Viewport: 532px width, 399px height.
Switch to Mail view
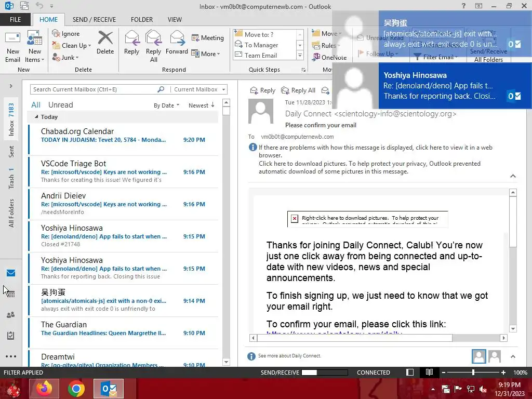coord(11,273)
